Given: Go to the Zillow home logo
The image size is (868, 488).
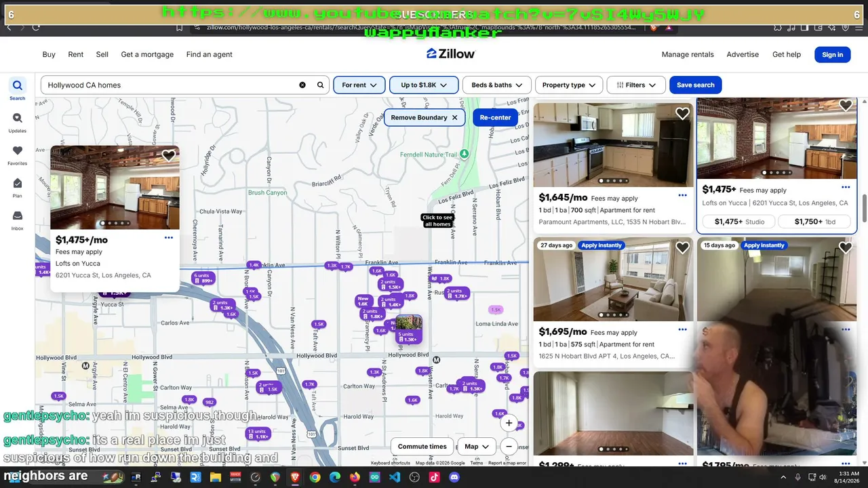Looking at the screenshot, I should click(451, 54).
